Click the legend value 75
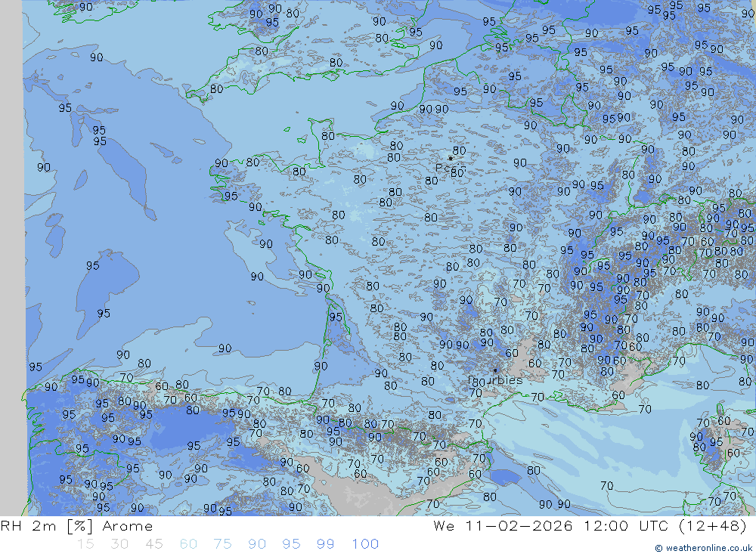756x554 pixels. pos(222,544)
